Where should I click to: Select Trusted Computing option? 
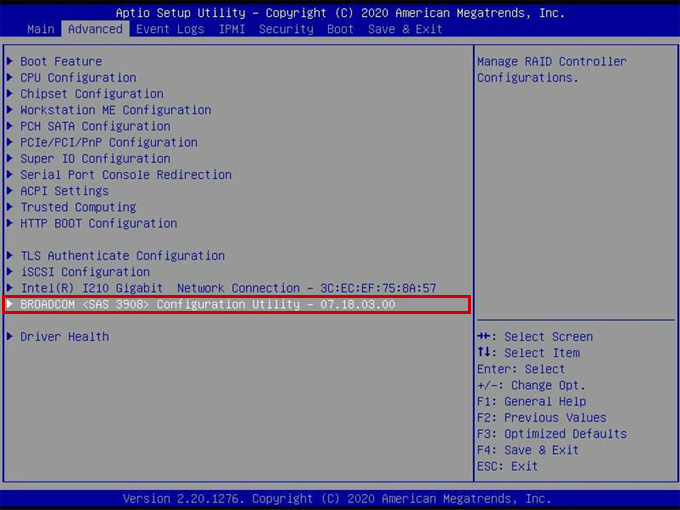point(78,207)
